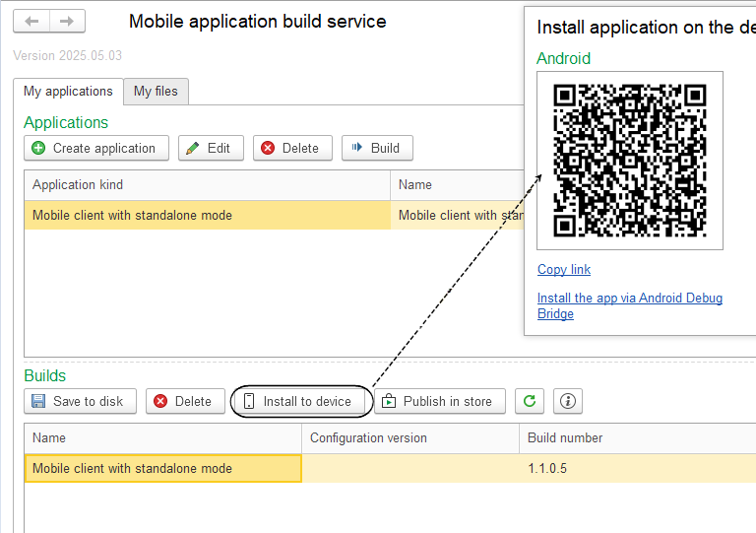Image resolution: width=756 pixels, height=533 pixels.
Task: Delete the selected application
Action: point(291,148)
